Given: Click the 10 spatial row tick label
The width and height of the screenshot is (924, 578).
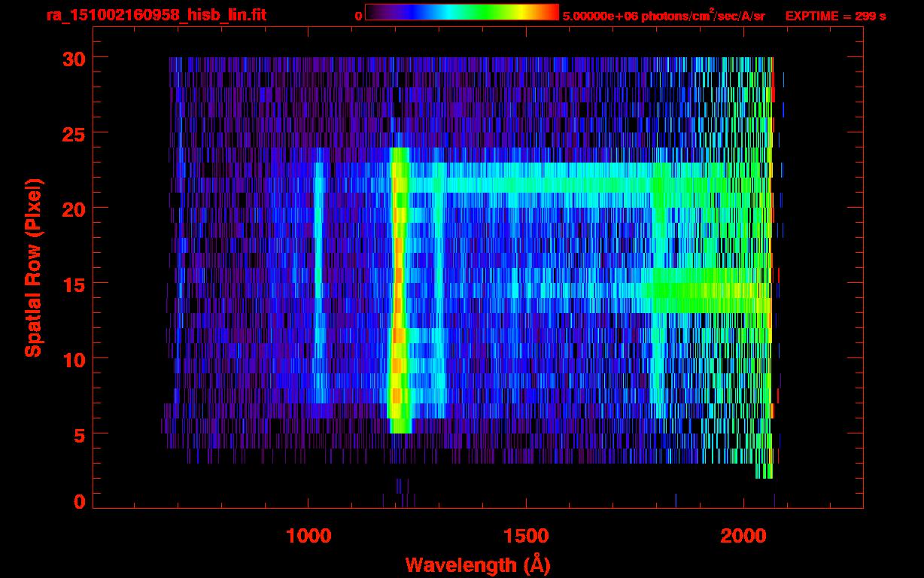Looking at the screenshot, I should coord(72,359).
